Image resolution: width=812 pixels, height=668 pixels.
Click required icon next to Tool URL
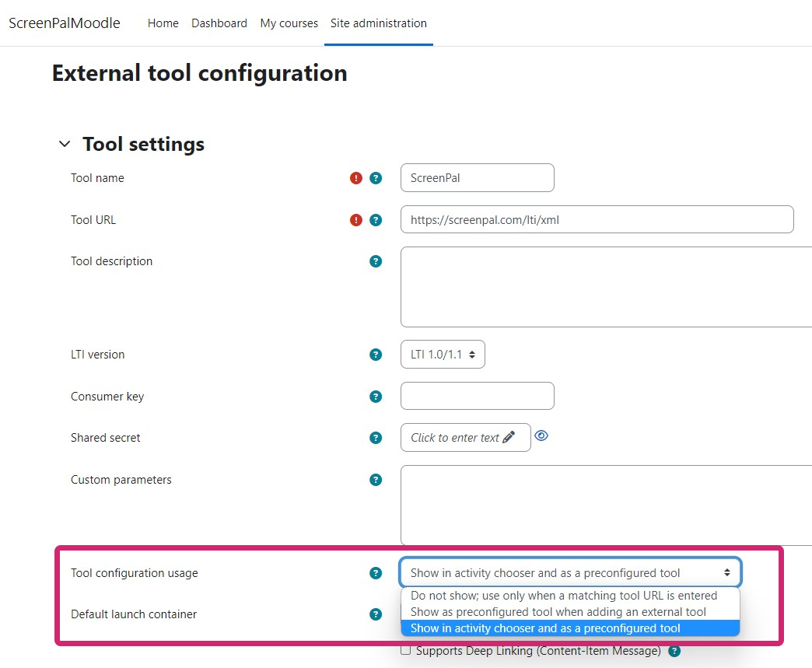(x=355, y=220)
